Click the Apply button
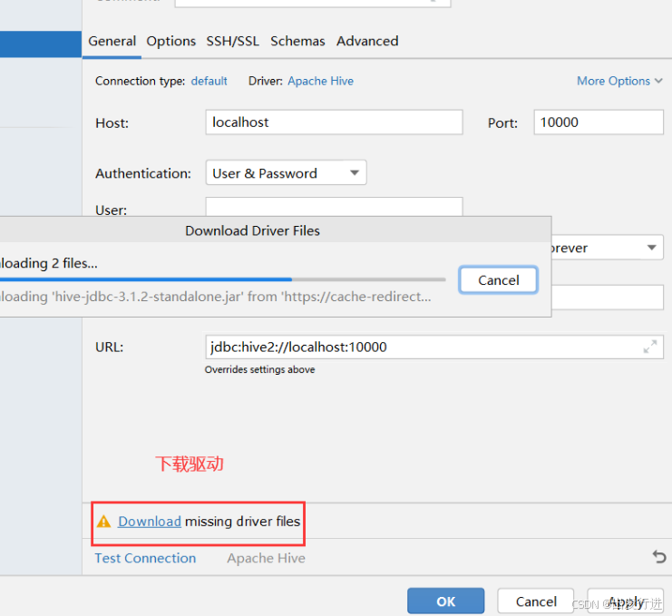 (x=625, y=601)
